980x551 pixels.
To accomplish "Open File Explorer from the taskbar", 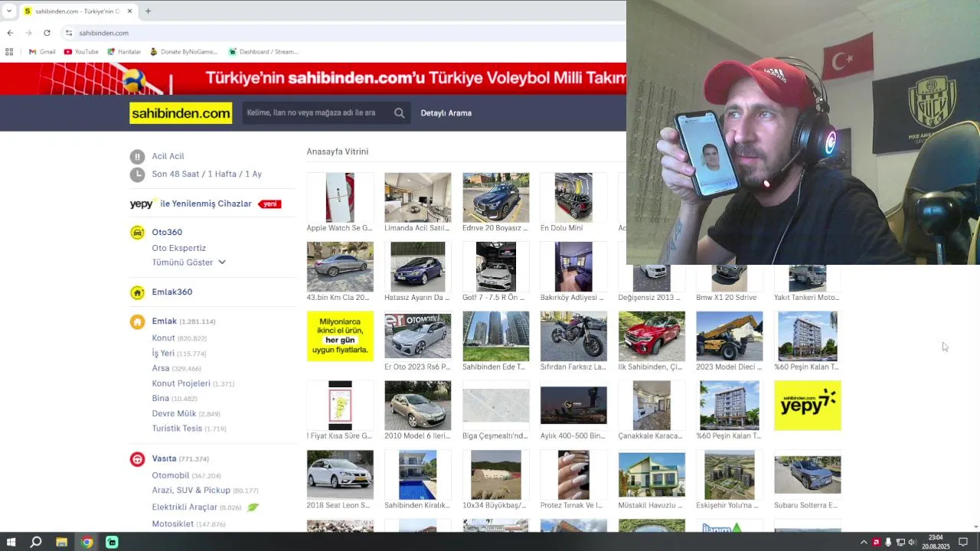I will point(61,542).
